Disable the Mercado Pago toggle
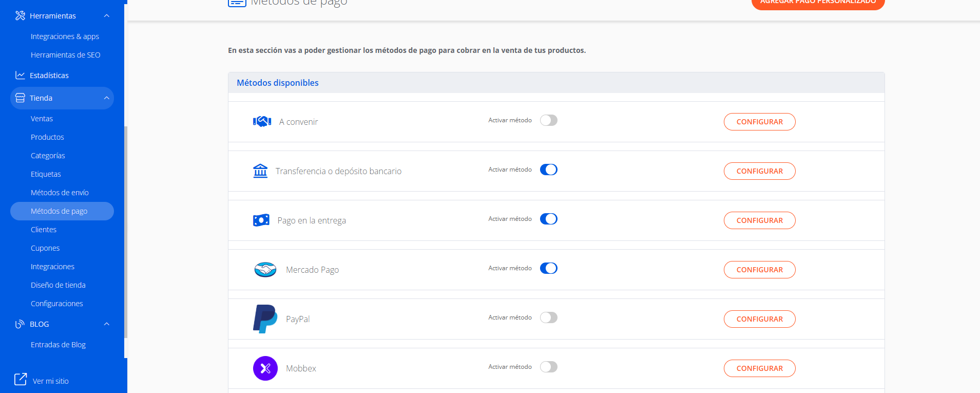Screen dimensions: 980x393 (x=549, y=268)
